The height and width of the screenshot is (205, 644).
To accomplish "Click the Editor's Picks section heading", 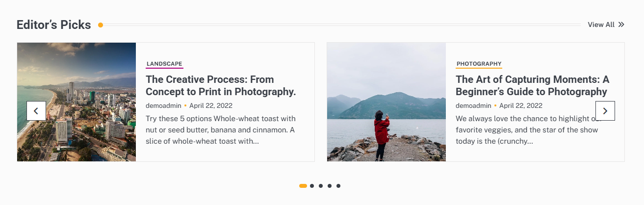I will tap(53, 25).
